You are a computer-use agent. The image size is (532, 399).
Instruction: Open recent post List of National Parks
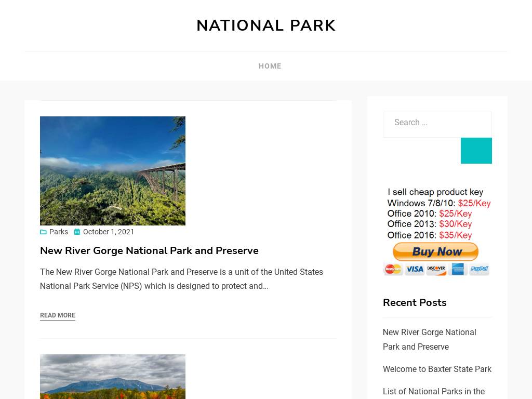(x=434, y=391)
